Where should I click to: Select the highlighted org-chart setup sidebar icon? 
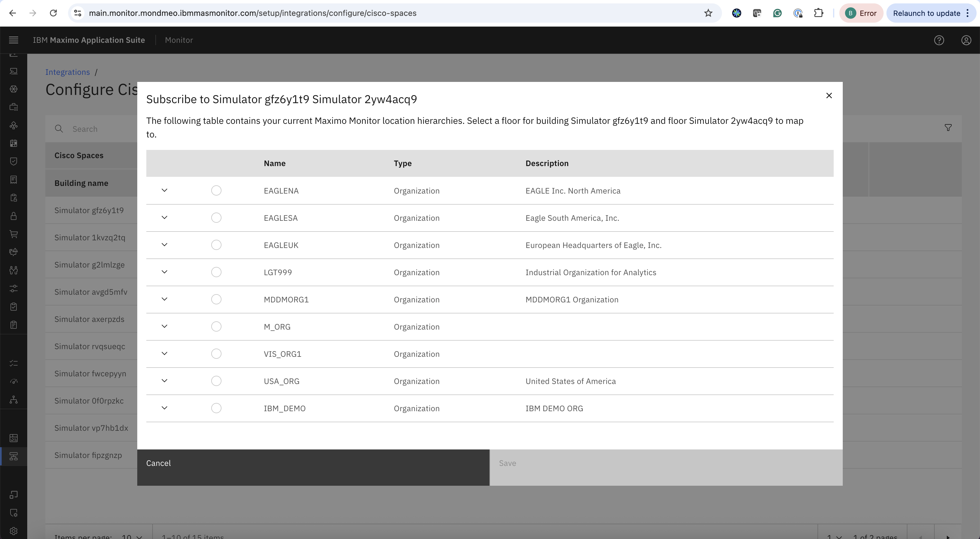14,457
